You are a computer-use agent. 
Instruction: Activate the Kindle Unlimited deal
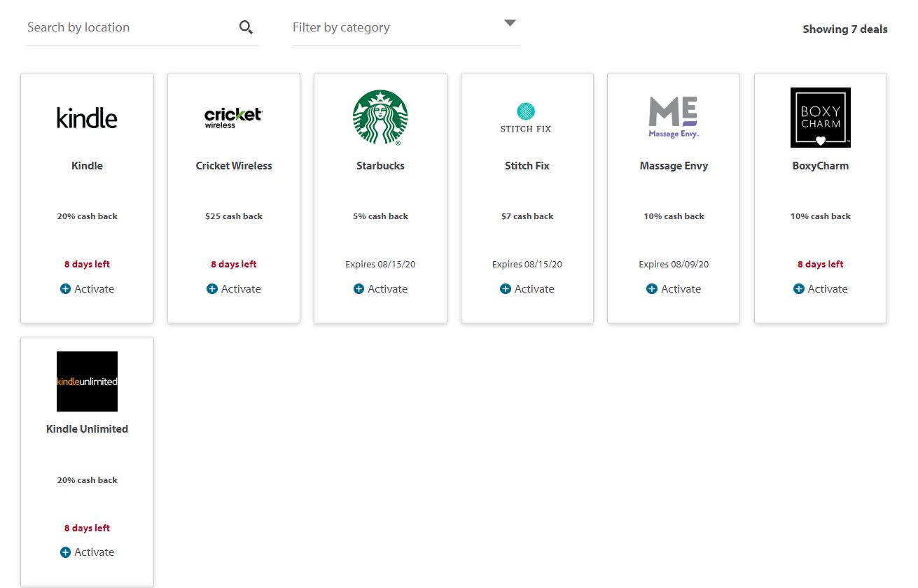[87, 552]
